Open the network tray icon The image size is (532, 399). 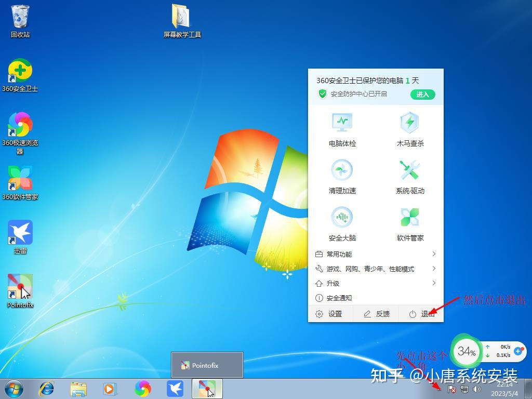(x=464, y=389)
